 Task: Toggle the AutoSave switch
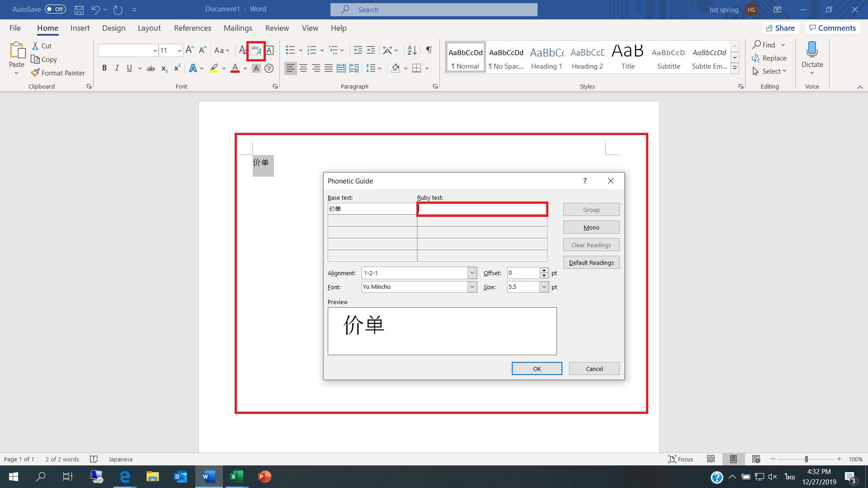(55, 9)
